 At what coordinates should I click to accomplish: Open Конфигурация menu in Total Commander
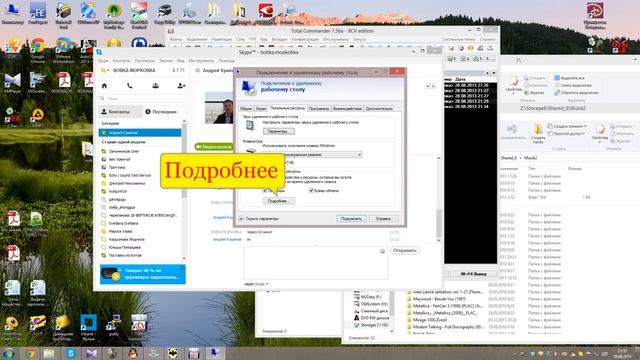[x=305, y=39]
